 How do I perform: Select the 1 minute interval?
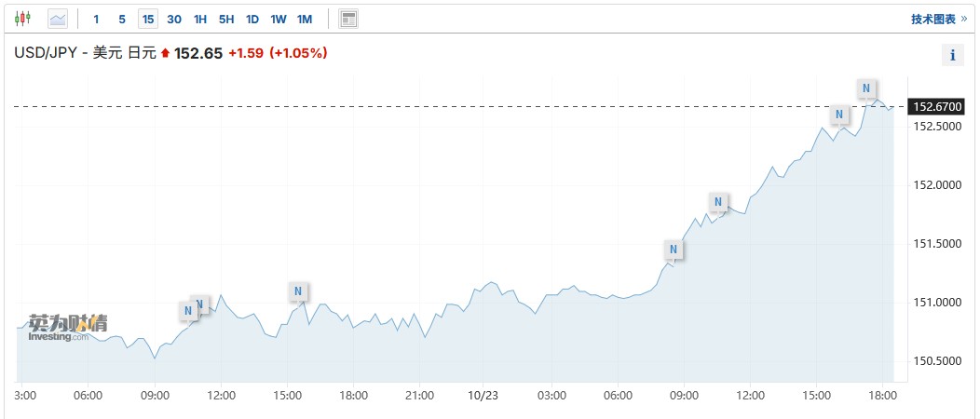click(x=96, y=19)
